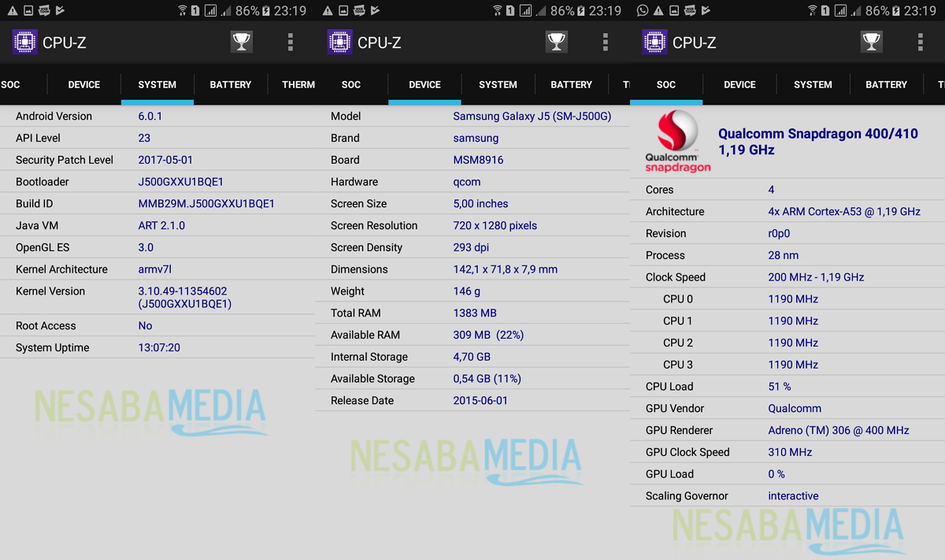945x560 pixels.
Task: Tap the Wi-Fi status icon on the System screen
Action: (x=183, y=10)
